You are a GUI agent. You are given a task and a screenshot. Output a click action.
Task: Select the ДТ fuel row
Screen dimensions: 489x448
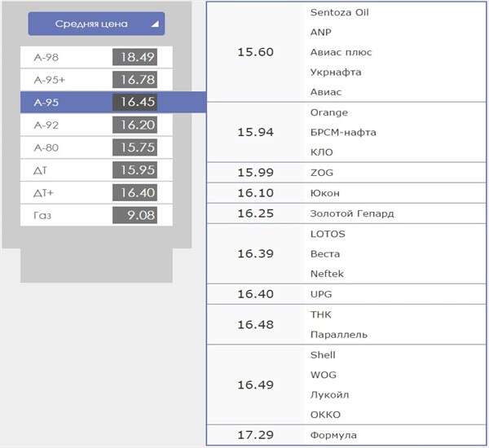(x=96, y=170)
